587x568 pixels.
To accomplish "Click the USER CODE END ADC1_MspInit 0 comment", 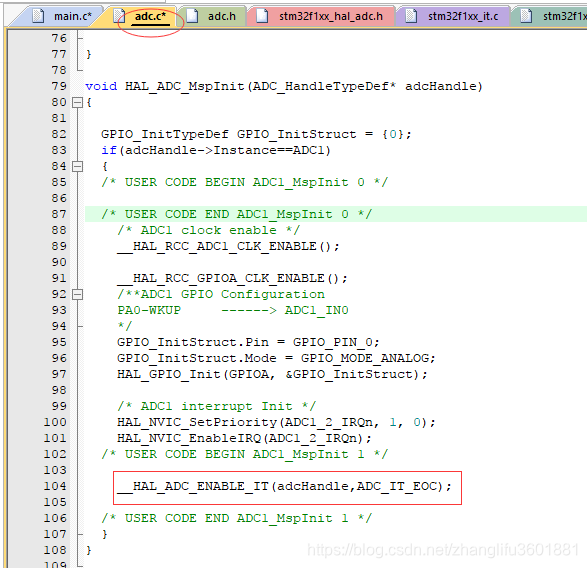I will [237, 214].
